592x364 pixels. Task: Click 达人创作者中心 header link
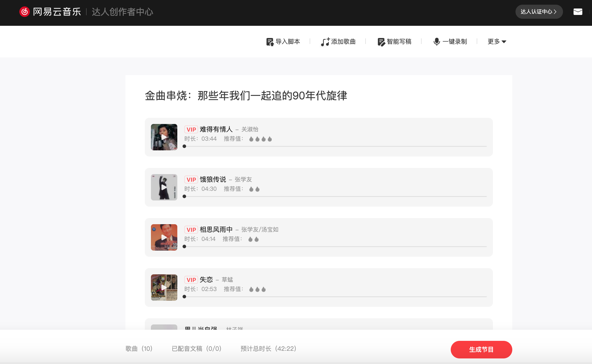click(123, 12)
